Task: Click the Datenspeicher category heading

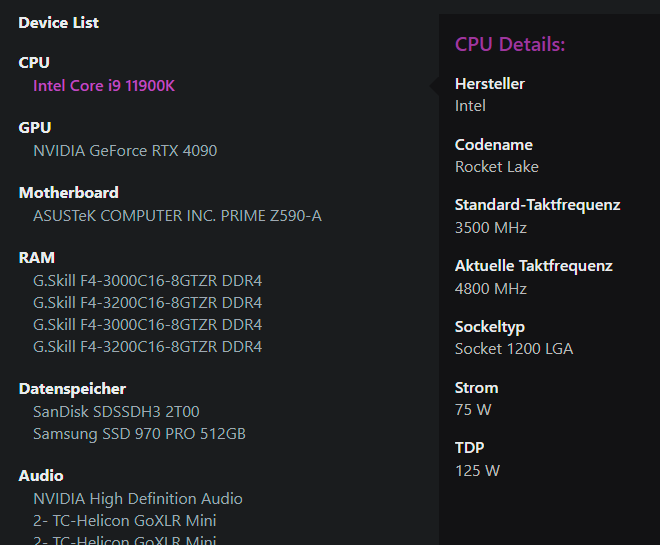Action: pos(72,389)
